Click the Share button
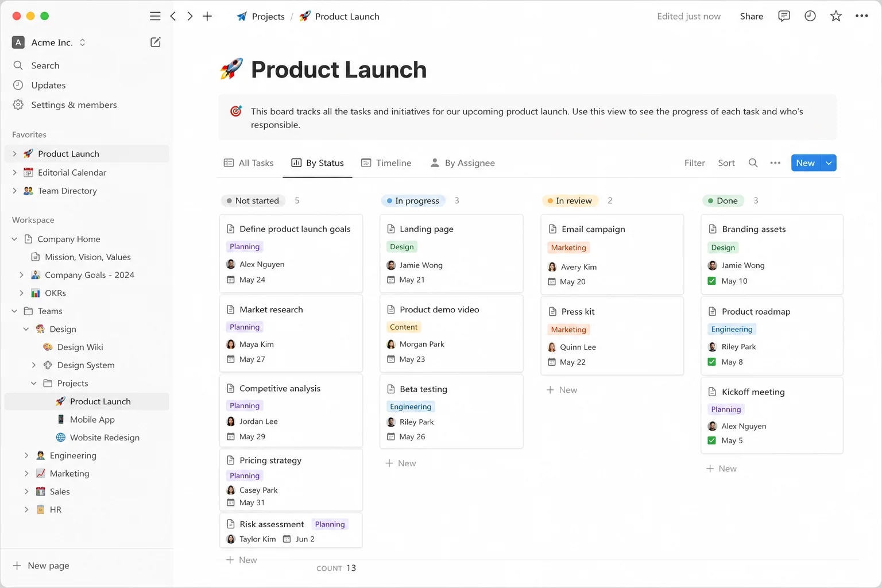Screen dimensions: 882x588 [751, 16]
